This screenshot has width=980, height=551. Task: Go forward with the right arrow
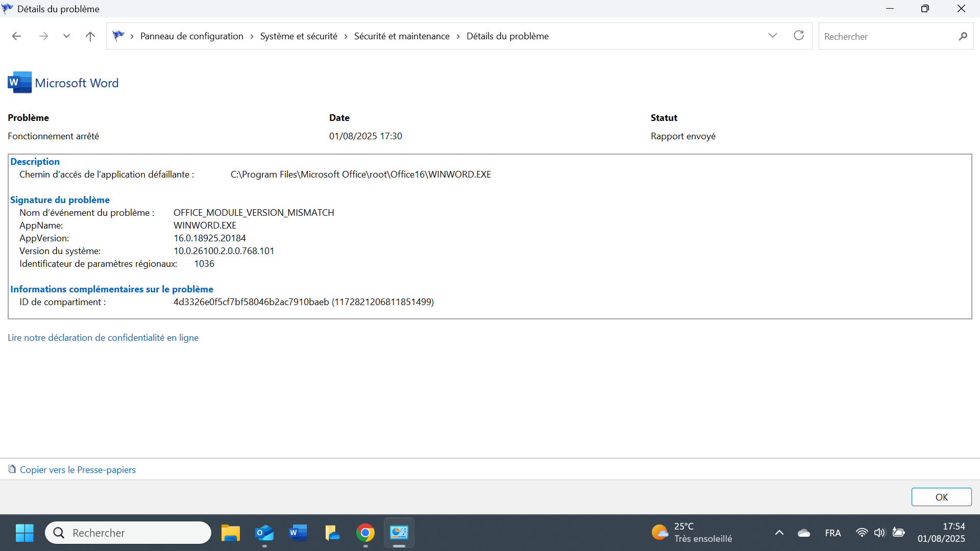pyautogui.click(x=43, y=36)
